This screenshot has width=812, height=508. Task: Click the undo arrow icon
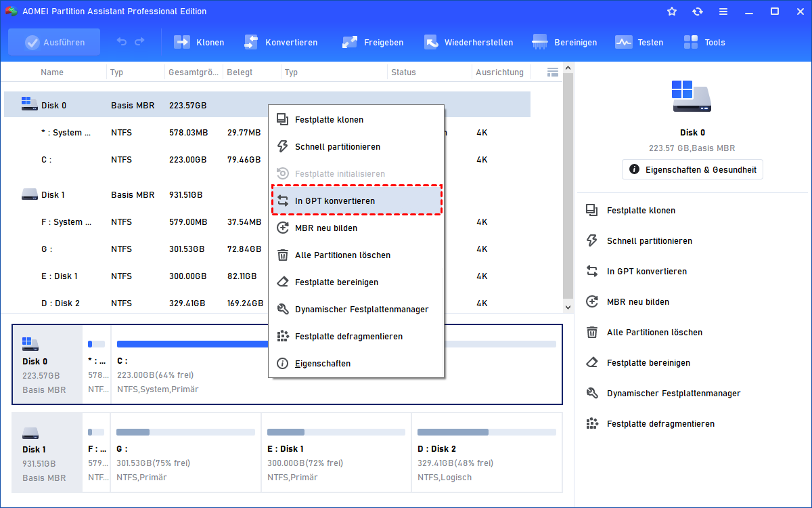(x=122, y=42)
